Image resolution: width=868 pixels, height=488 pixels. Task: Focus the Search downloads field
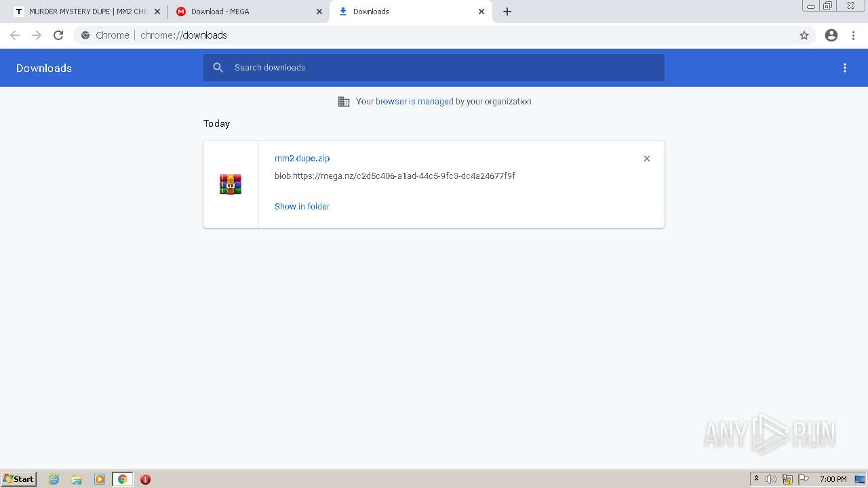(x=434, y=68)
